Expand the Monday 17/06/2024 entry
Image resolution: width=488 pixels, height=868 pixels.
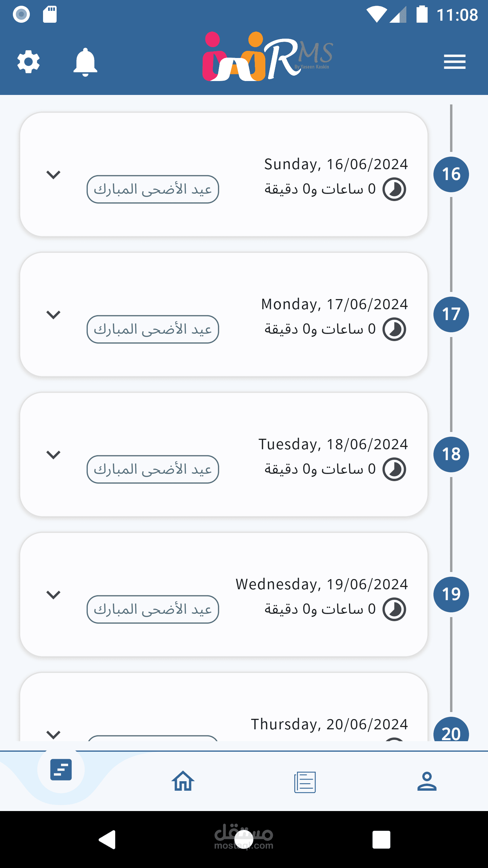coord(53,315)
